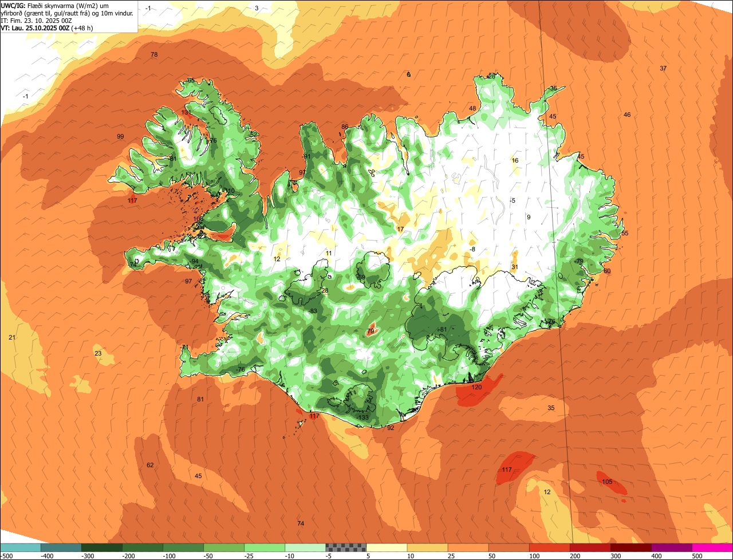Click the pale green -10 to -5 swatch
The width and height of the screenshot is (733, 560).
pos(305,547)
